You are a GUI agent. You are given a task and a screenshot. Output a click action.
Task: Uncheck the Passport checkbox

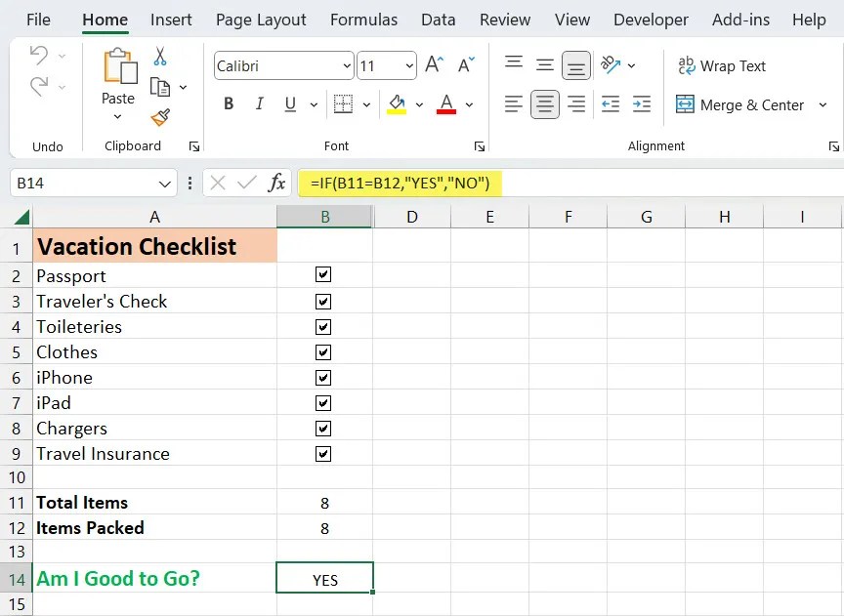[x=323, y=275]
